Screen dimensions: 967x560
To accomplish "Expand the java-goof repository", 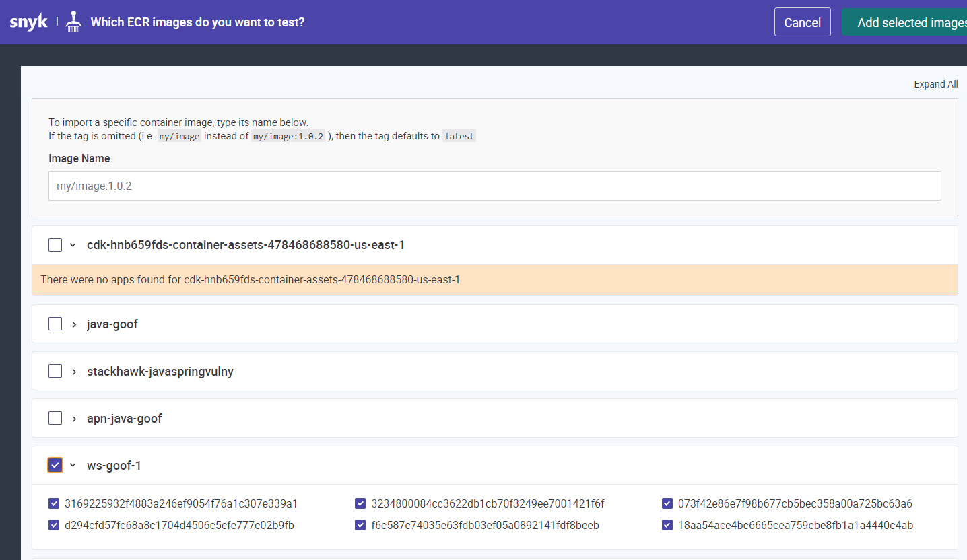I will [x=74, y=324].
